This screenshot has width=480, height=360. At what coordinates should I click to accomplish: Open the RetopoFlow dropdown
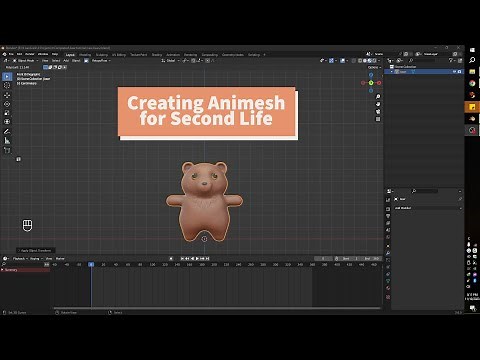click(101, 61)
